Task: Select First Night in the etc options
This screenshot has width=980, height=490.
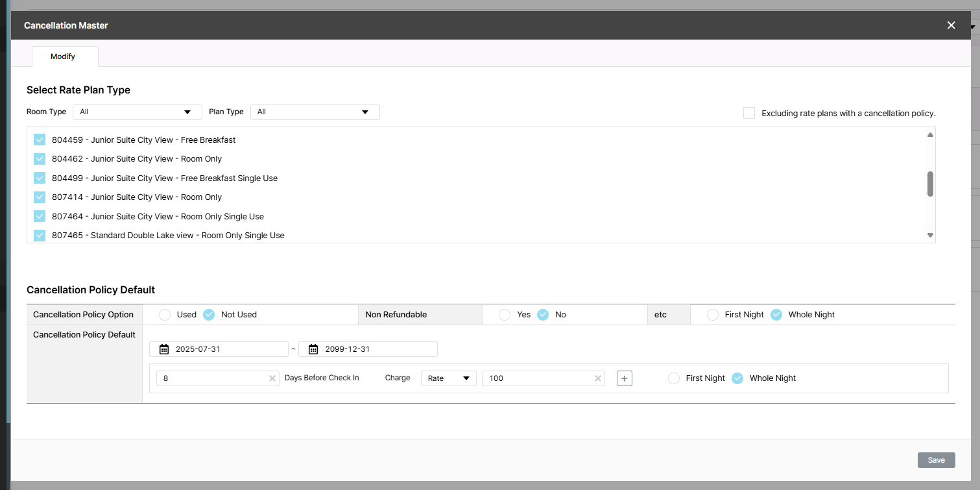Action: click(x=713, y=315)
